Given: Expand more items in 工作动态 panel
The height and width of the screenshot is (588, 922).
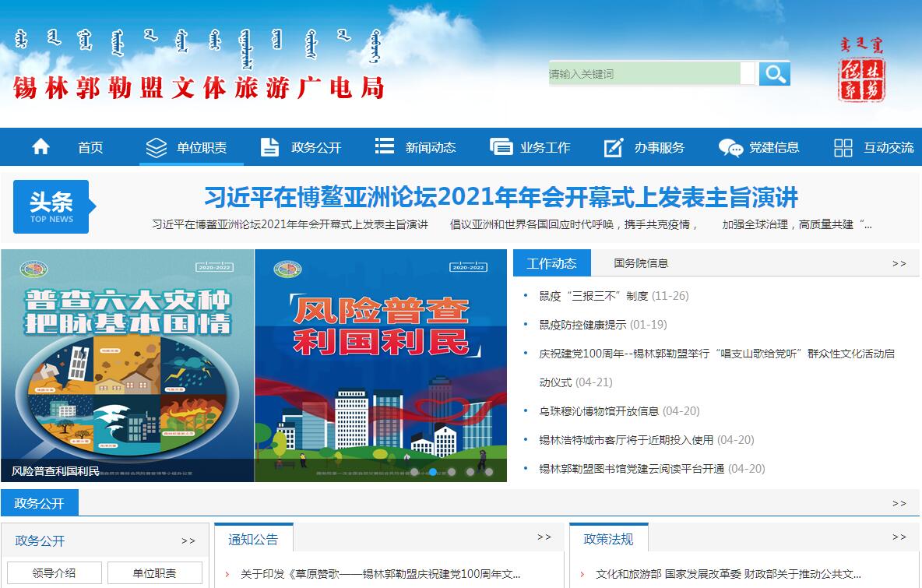Looking at the screenshot, I should click(899, 263).
